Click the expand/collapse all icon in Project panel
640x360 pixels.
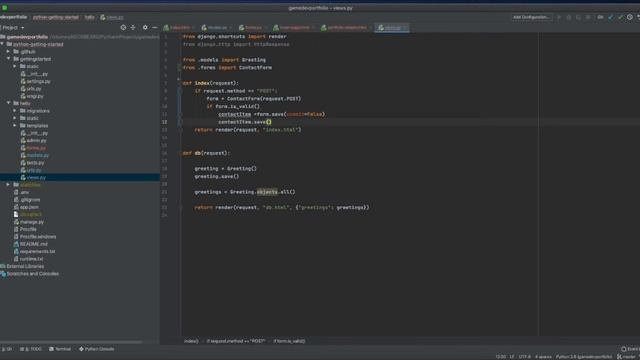133,27
